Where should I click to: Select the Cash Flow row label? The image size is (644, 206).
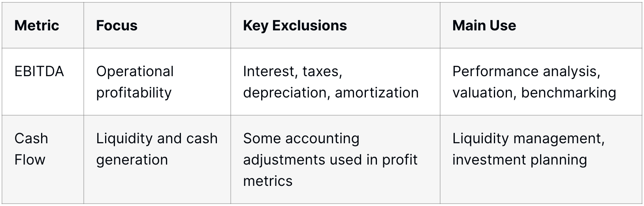(x=31, y=149)
